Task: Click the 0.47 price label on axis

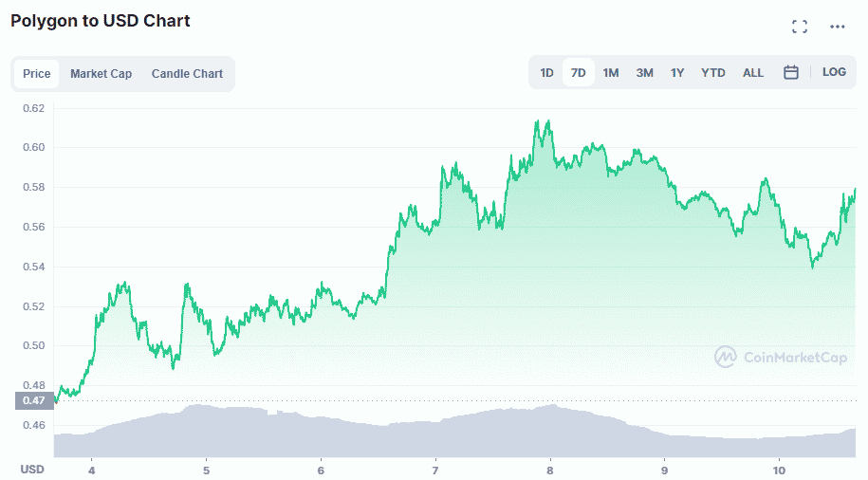Action: (33, 401)
